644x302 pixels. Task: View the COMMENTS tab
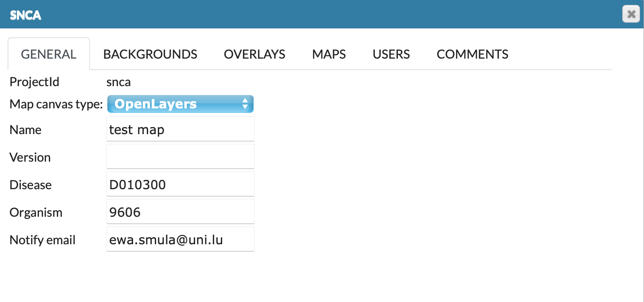tap(472, 54)
